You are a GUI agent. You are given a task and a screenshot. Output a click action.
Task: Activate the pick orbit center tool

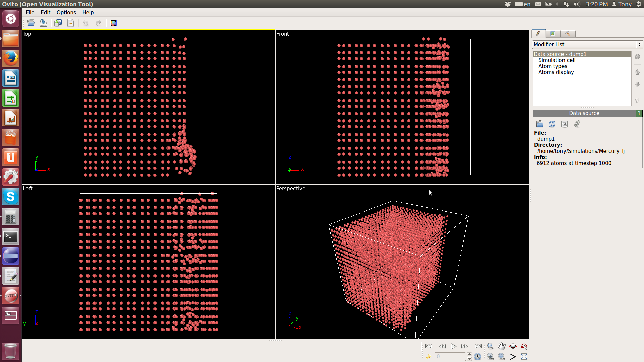[x=524, y=346]
